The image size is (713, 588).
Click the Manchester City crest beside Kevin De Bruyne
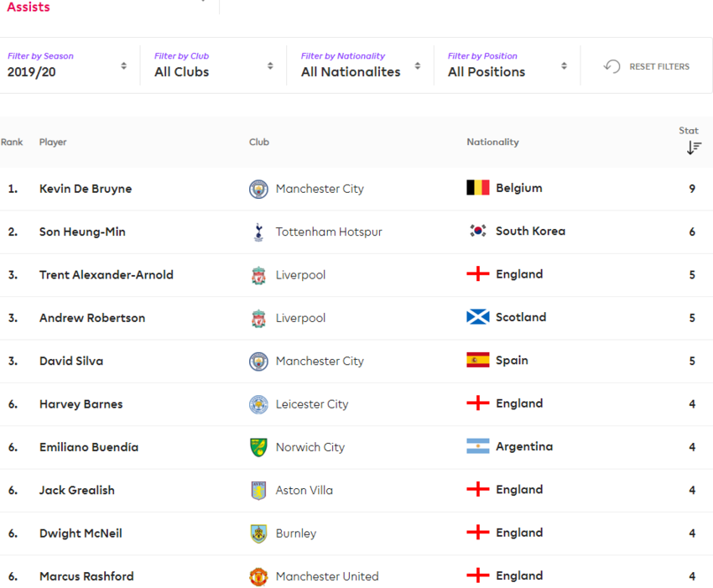pyautogui.click(x=258, y=189)
